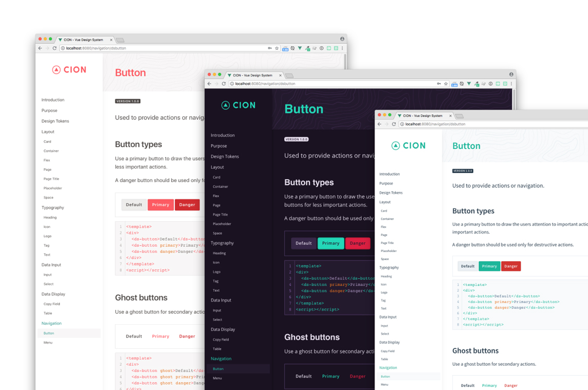Screen dimensions: 588x390
Task: Click the profile avatar icon in the red-themed window
Action: tap(342, 39)
